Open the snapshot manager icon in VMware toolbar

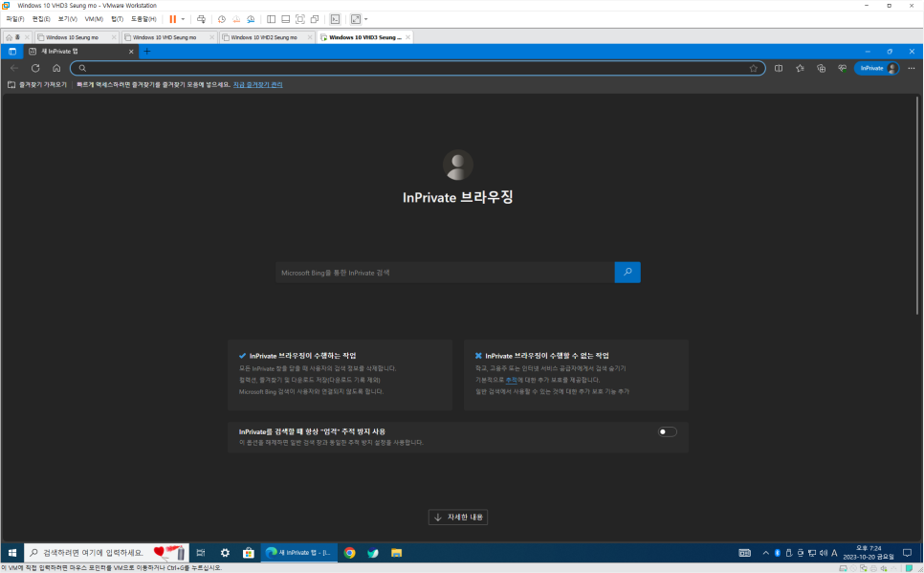[x=251, y=19]
